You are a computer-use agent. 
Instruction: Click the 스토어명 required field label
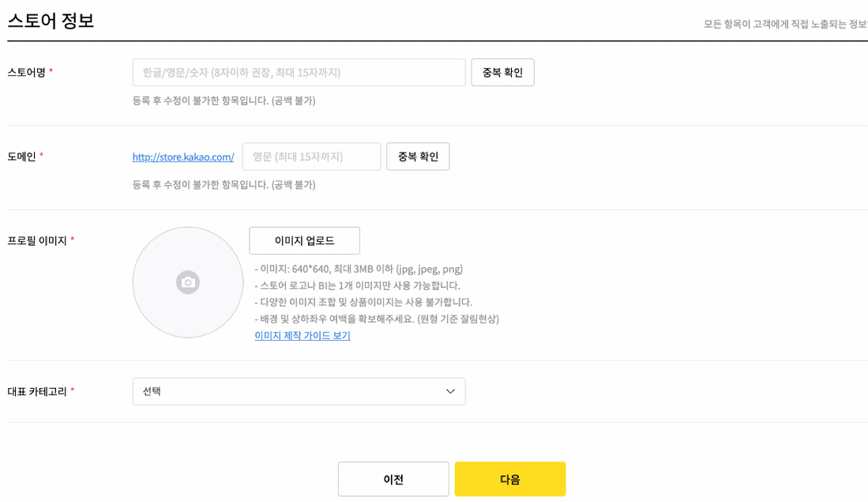point(28,71)
